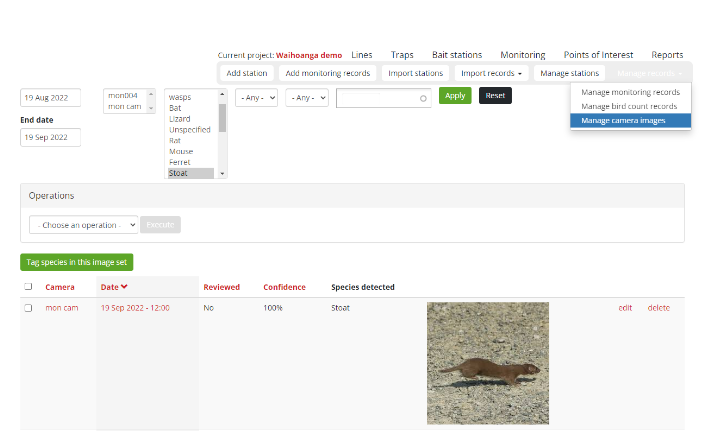Open Points of Interest menu
The width and height of the screenshot is (710, 440).
click(x=598, y=55)
